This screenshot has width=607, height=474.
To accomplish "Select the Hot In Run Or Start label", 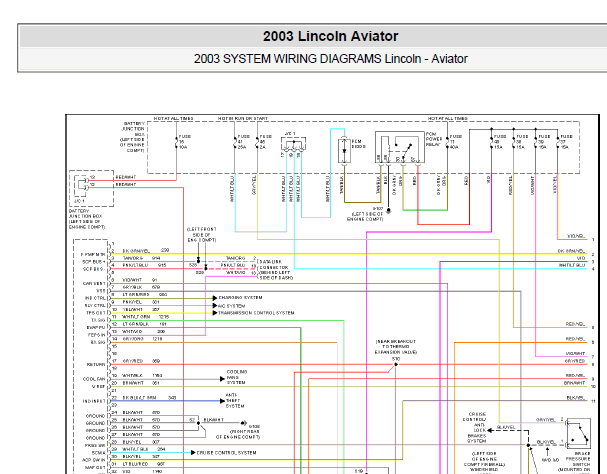I will [x=243, y=118].
